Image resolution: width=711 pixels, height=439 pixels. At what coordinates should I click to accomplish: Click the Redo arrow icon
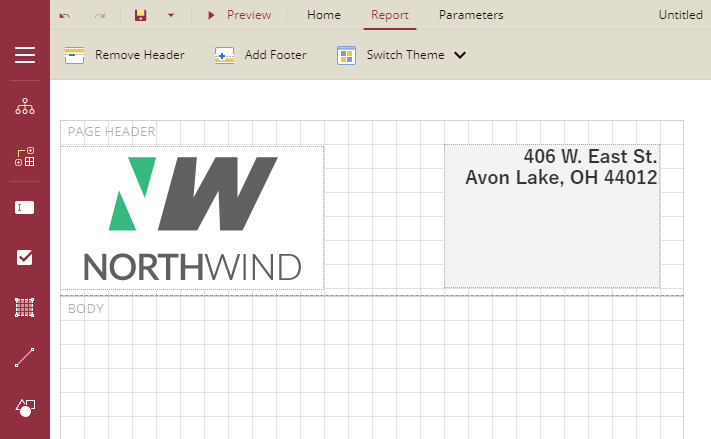click(x=100, y=15)
